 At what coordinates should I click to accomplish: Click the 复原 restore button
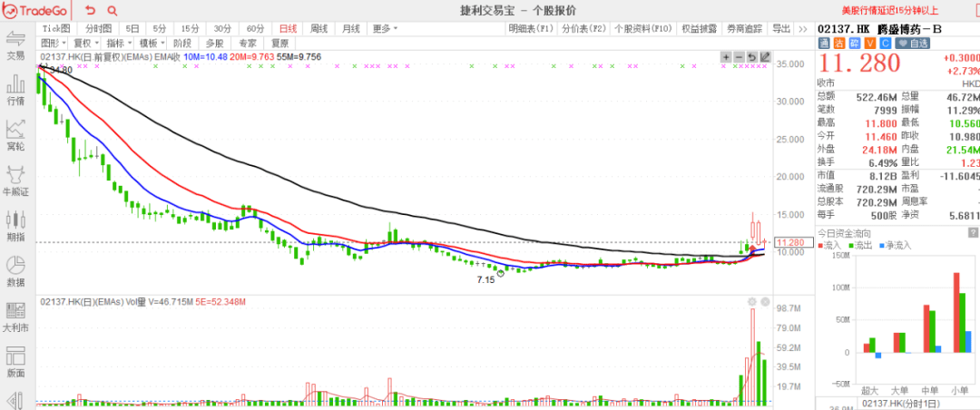tap(279, 44)
